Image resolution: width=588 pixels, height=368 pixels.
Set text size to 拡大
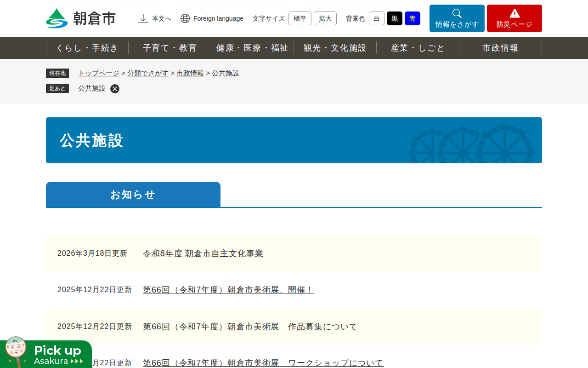coord(325,18)
